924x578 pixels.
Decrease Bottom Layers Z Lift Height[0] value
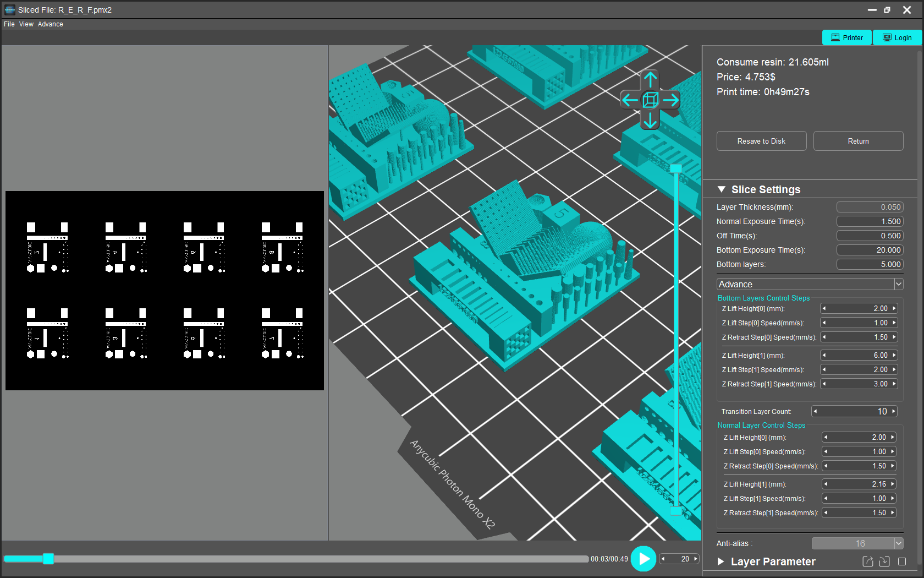(824, 308)
